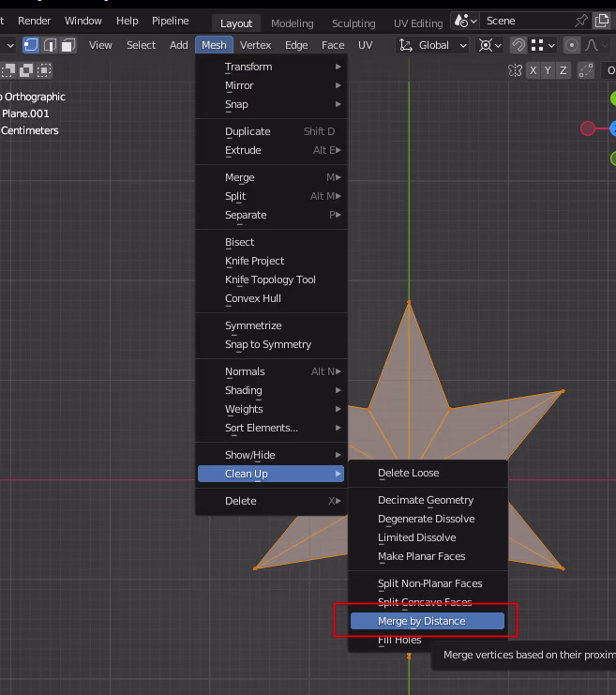Open the viewport View menu
The height and width of the screenshot is (695, 616).
tap(100, 45)
